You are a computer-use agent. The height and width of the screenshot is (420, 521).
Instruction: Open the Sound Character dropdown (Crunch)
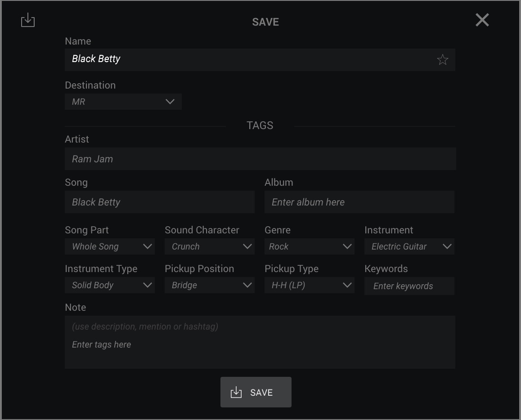210,246
